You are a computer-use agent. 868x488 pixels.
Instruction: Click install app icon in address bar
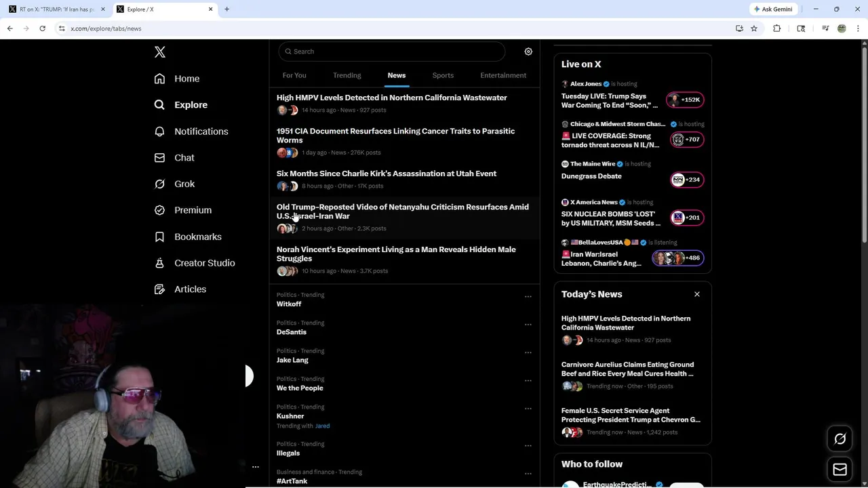coord(739,28)
